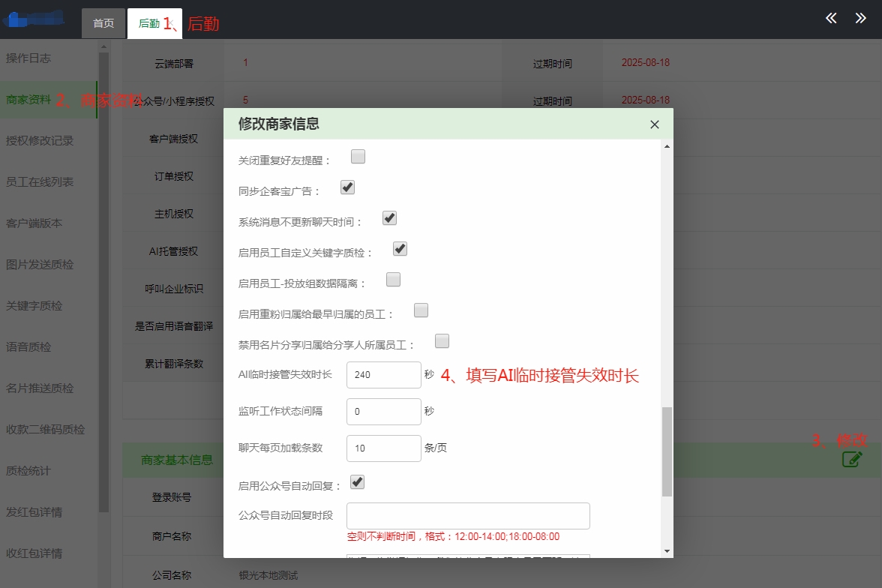The height and width of the screenshot is (588, 882).
Task: Uncheck 同步企客宝广告
Action: (x=346, y=187)
